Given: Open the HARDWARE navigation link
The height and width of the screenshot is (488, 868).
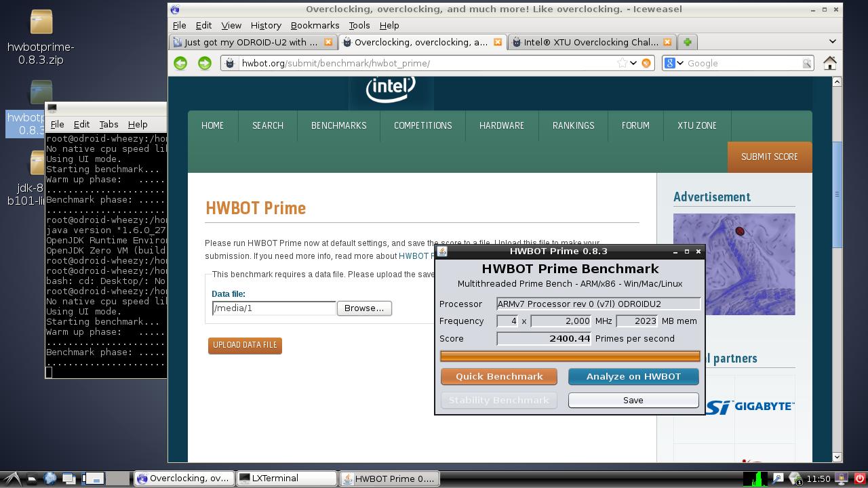Looking at the screenshot, I should [502, 125].
